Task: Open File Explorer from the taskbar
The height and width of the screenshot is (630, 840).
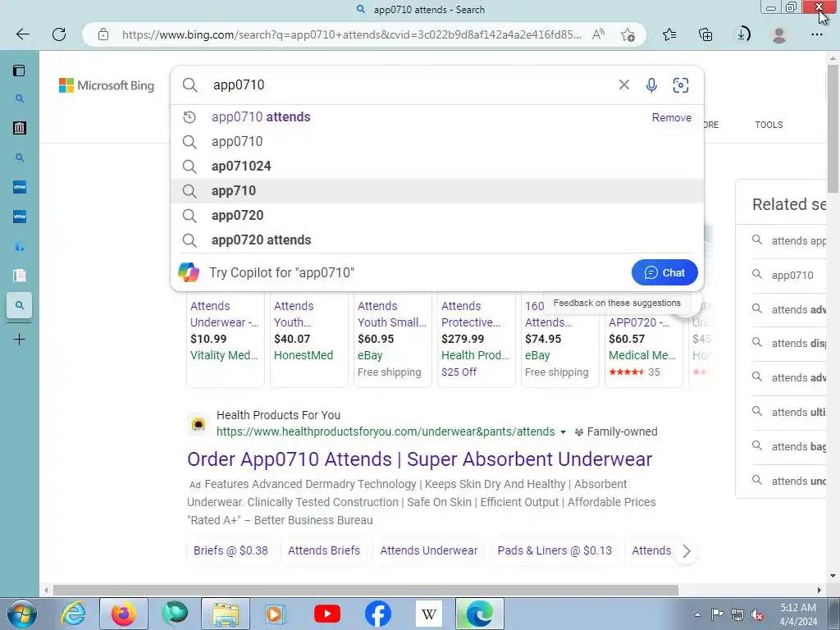Action: 226,614
